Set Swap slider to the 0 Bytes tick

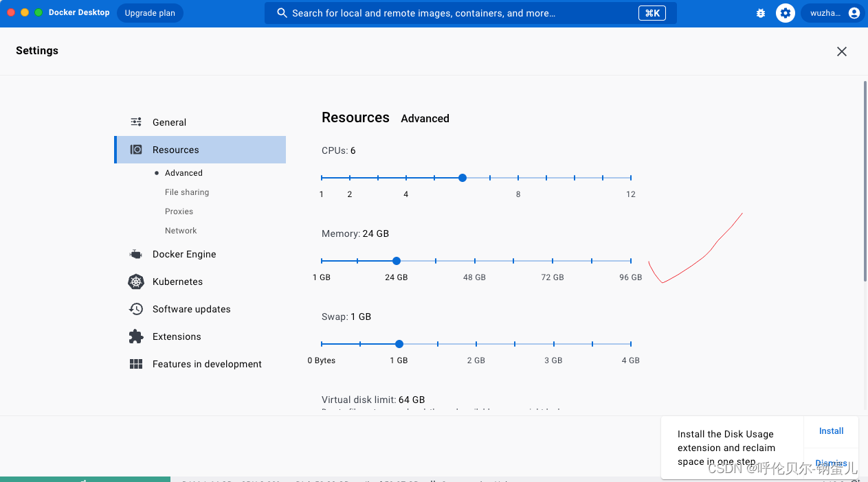[x=322, y=344]
